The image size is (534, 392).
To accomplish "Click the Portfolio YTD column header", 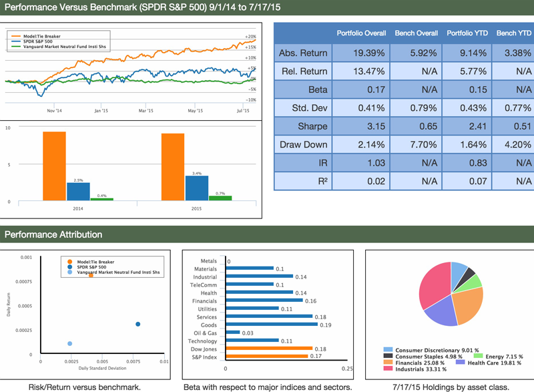I will click(468, 33).
